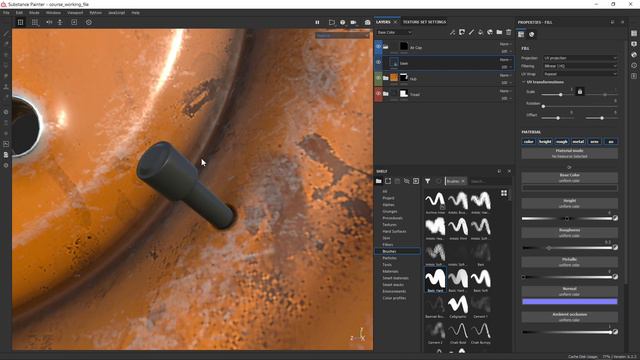Open the Filtering dropdown
640x360 pixels.
point(580,66)
